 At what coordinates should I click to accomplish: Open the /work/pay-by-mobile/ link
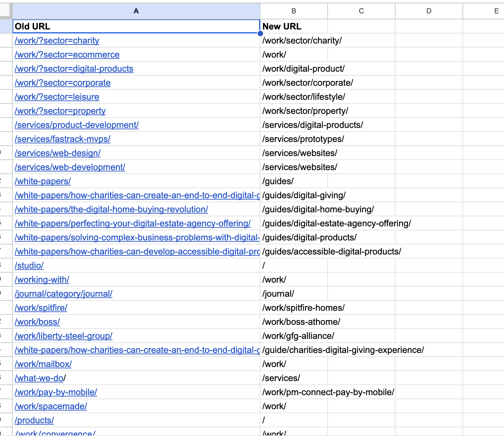click(x=56, y=392)
